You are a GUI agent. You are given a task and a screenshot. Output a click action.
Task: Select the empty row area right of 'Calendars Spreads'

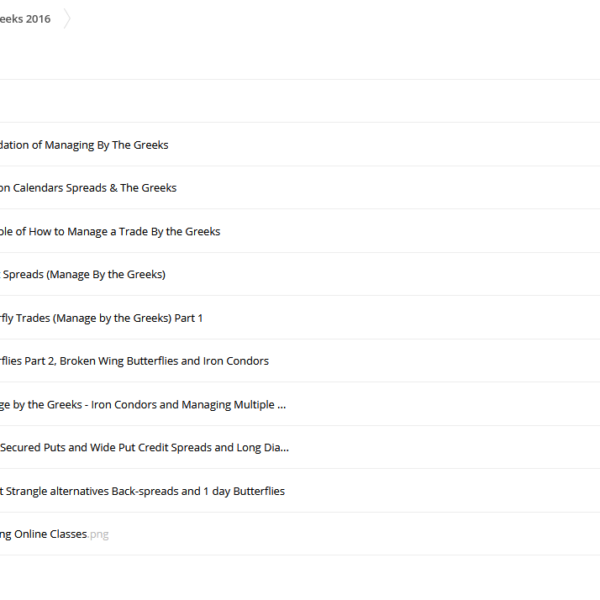tap(386, 188)
